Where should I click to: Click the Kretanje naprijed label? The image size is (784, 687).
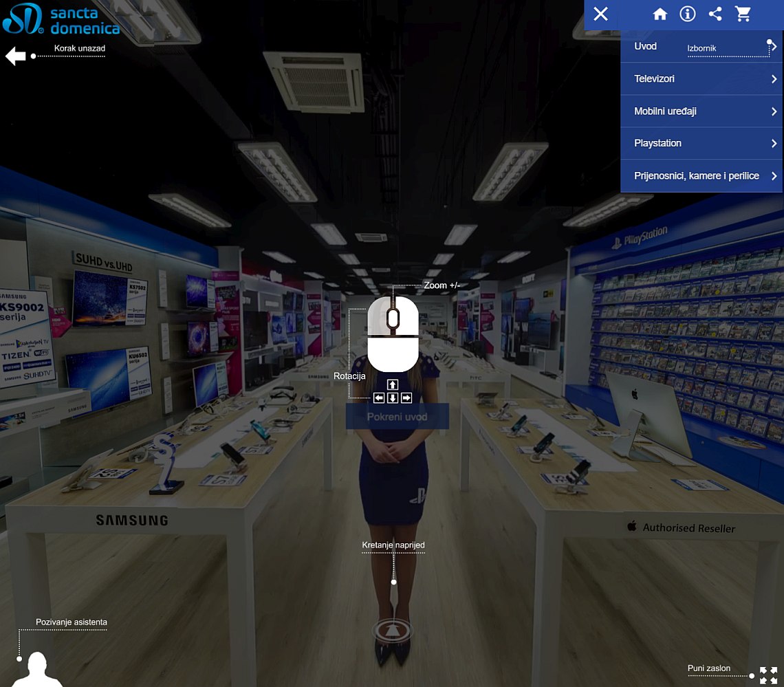pyautogui.click(x=393, y=545)
